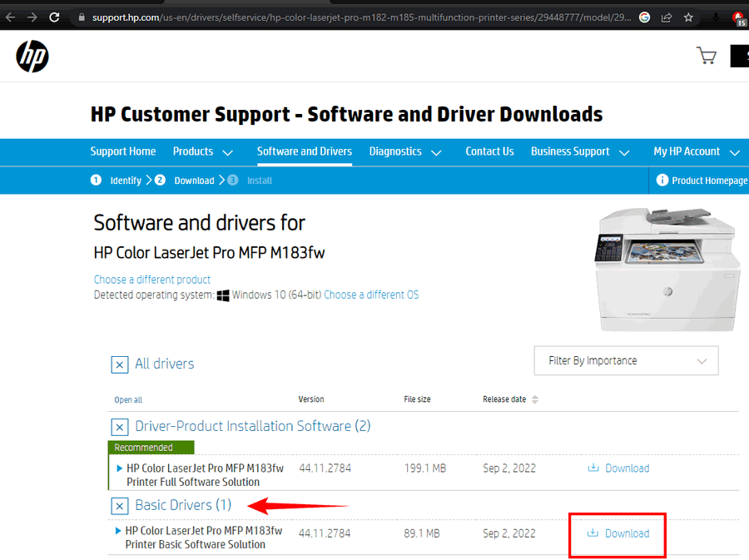Bookmark page with the star icon
This screenshot has height=560, width=749.
[688, 17]
